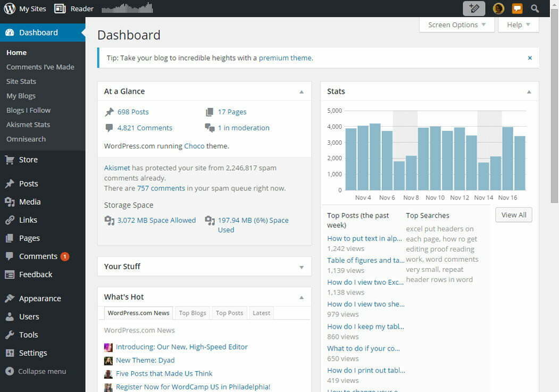Go to Comments I've Made
The image size is (559, 392).
point(40,67)
